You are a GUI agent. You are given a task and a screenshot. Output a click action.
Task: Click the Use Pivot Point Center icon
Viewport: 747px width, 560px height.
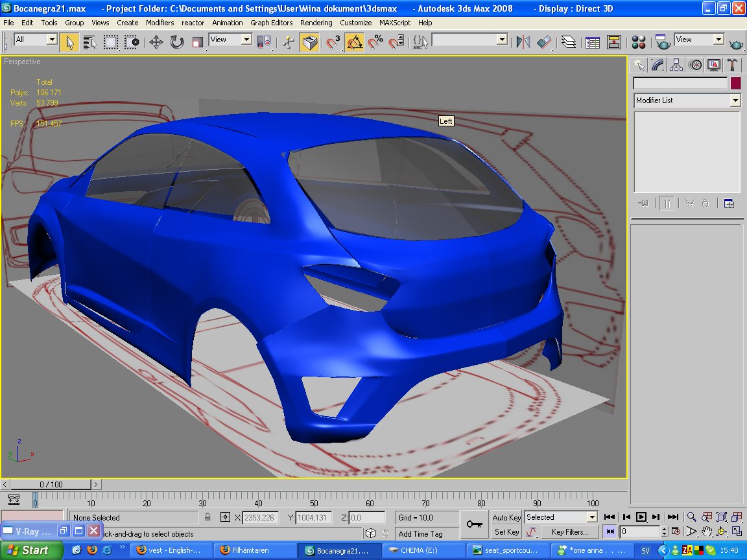click(264, 42)
